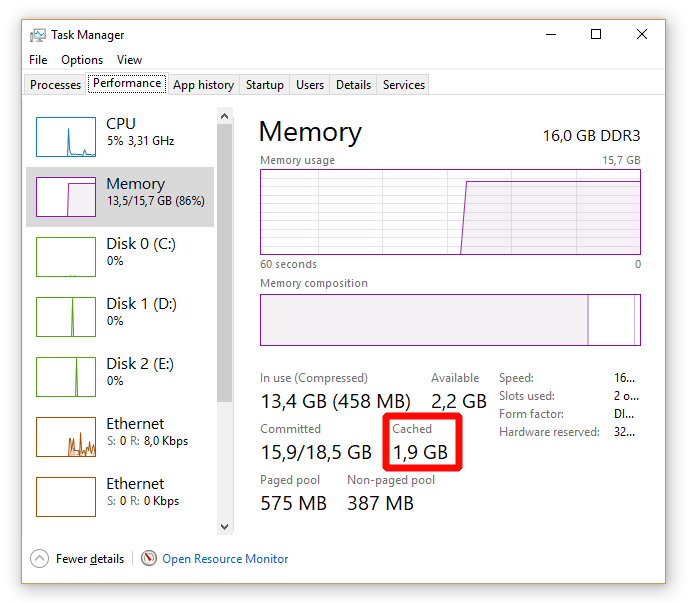
Task: Click the Speed: label
Action: coord(516,378)
